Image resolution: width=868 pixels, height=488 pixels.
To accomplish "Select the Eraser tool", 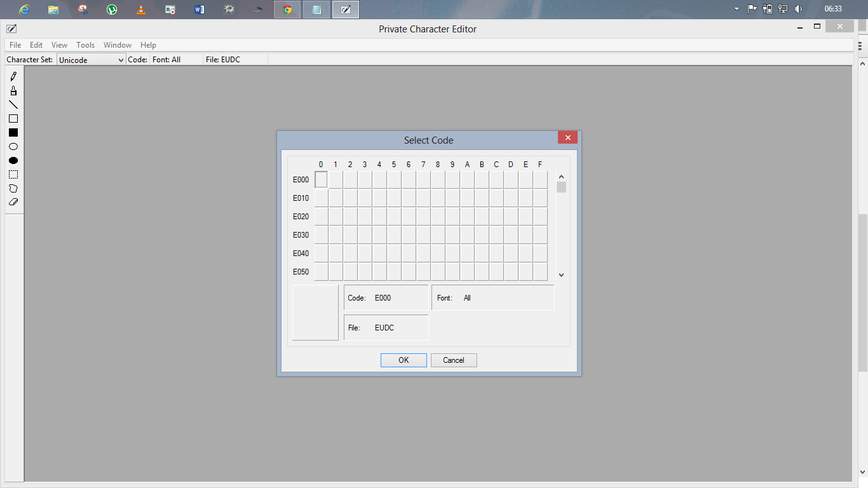I will 13,202.
